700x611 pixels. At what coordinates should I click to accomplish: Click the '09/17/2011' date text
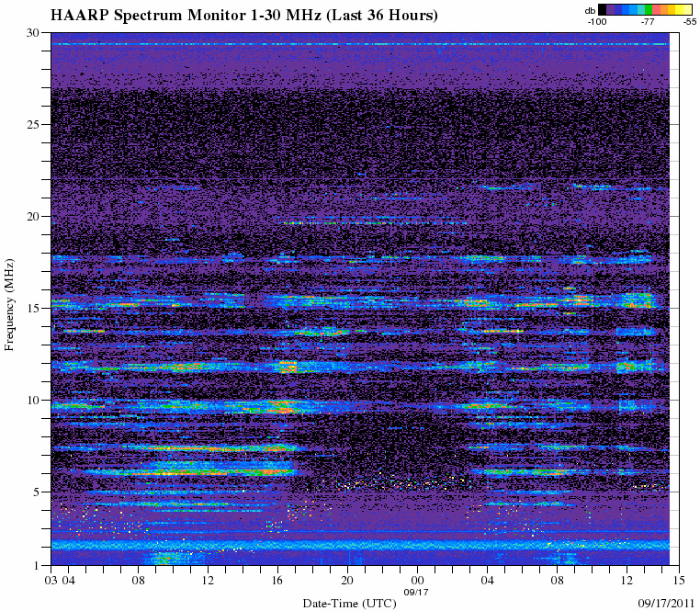(x=668, y=603)
